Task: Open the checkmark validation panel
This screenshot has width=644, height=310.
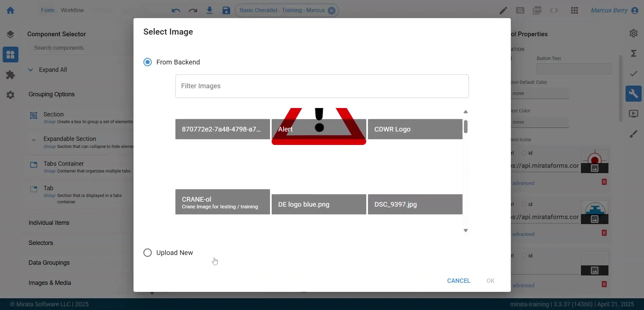Action: point(634,73)
